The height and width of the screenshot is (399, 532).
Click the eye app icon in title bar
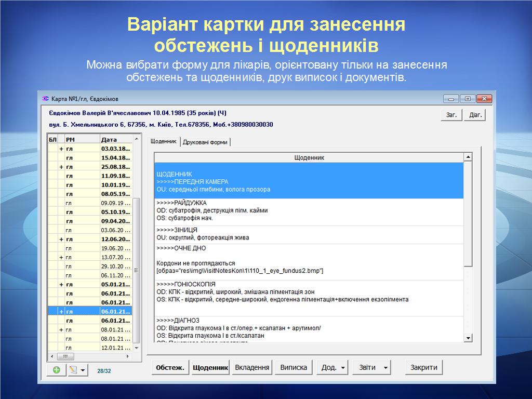click(45, 99)
